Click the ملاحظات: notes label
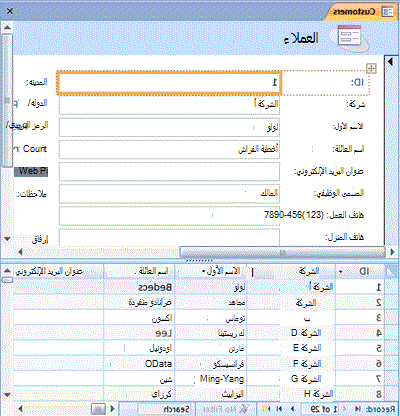 (x=32, y=194)
